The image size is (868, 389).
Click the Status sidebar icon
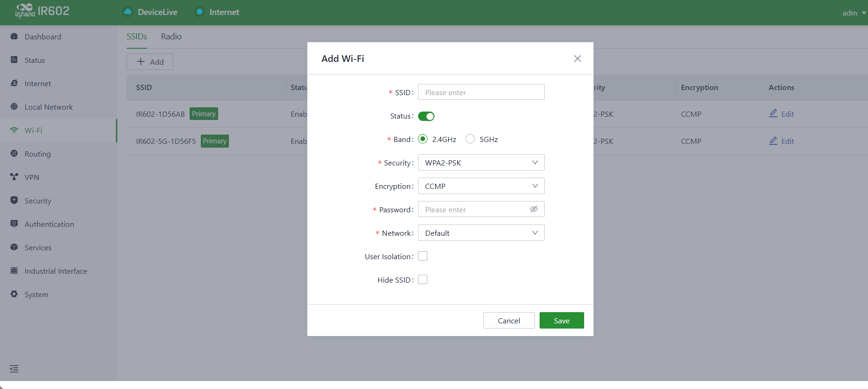pos(14,60)
